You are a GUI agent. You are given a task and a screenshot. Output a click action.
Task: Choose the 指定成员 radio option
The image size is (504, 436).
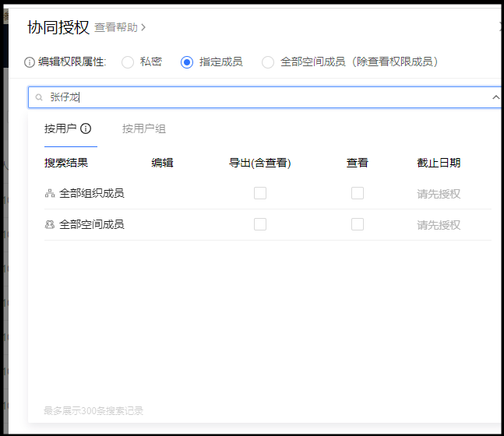click(187, 62)
